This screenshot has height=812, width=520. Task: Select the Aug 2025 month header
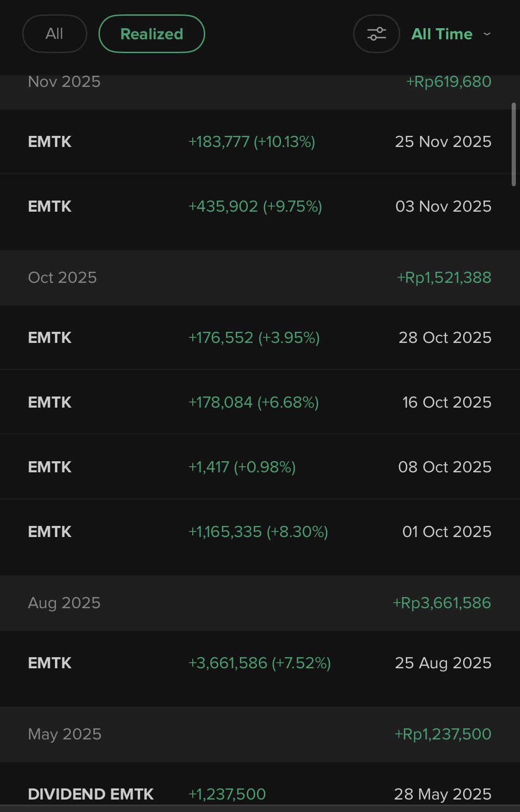coord(64,603)
